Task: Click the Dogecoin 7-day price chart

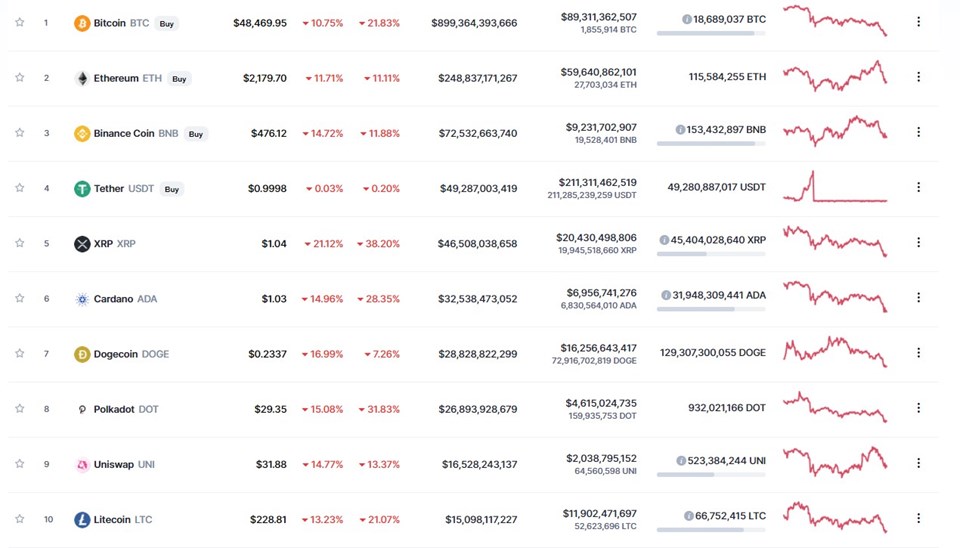Action: 835,353
